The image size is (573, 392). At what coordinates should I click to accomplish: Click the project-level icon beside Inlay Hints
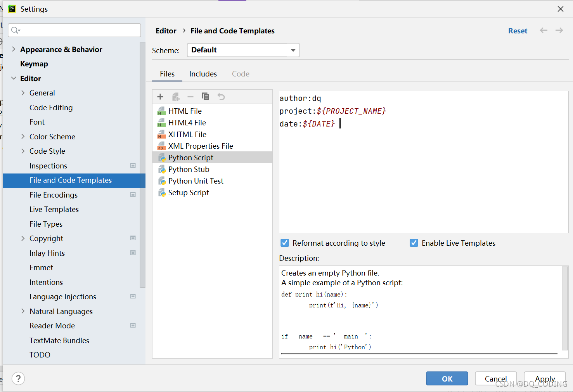pos(133,253)
